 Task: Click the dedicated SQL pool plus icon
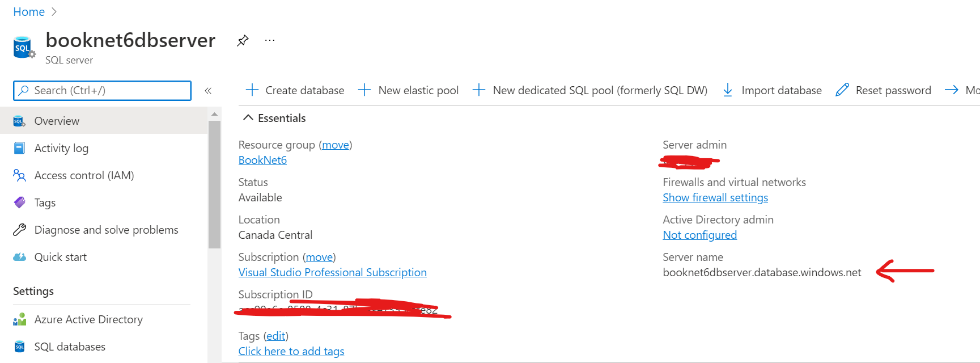point(479,90)
